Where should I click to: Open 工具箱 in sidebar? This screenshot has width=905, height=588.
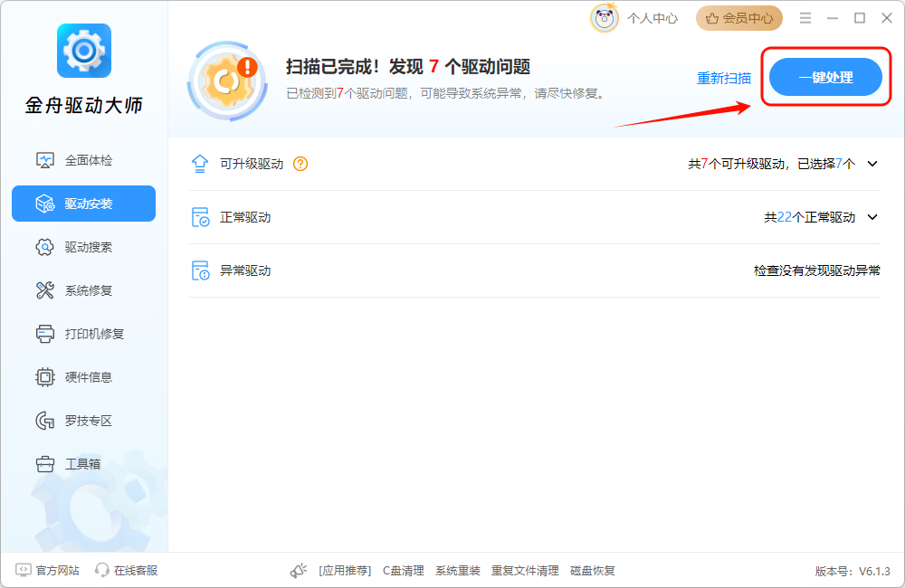point(83,464)
